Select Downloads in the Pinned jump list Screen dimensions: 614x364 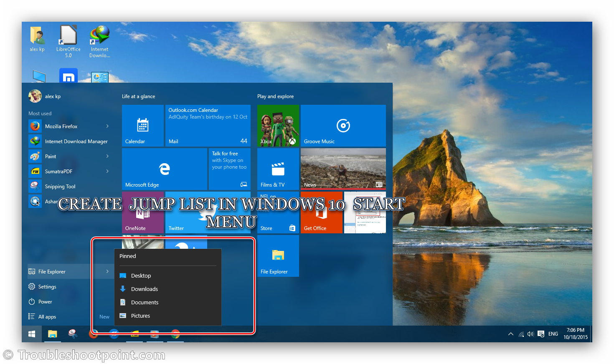168,289
